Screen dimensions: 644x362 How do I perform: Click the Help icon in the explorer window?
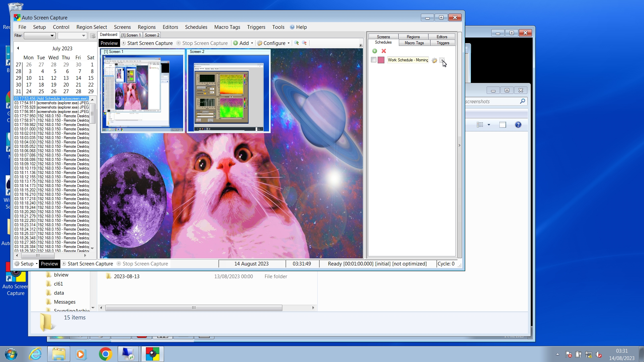click(518, 125)
